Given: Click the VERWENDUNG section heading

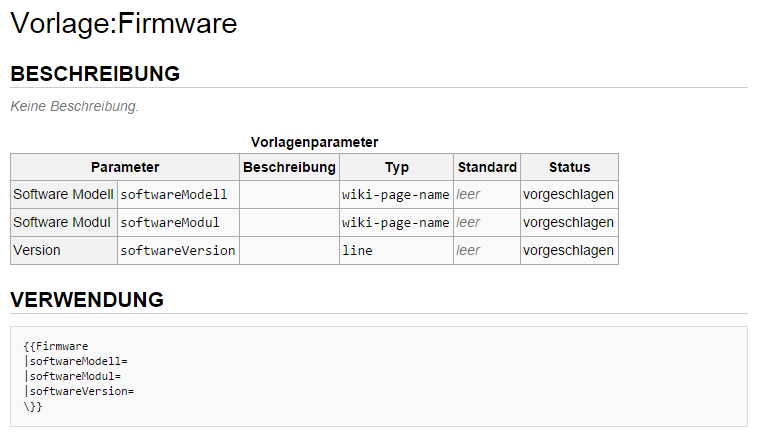Looking at the screenshot, I should coord(87,300).
